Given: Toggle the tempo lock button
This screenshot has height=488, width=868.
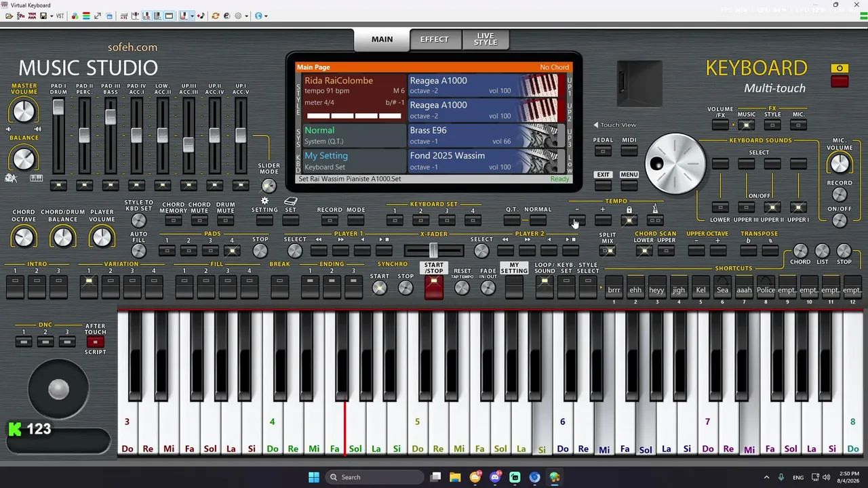Looking at the screenshot, I should (x=629, y=220).
